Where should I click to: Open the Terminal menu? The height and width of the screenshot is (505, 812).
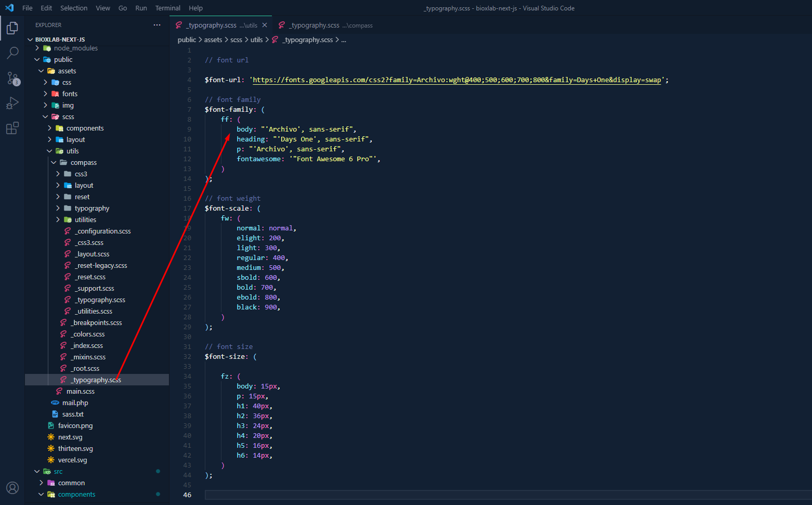pyautogui.click(x=167, y=8)
